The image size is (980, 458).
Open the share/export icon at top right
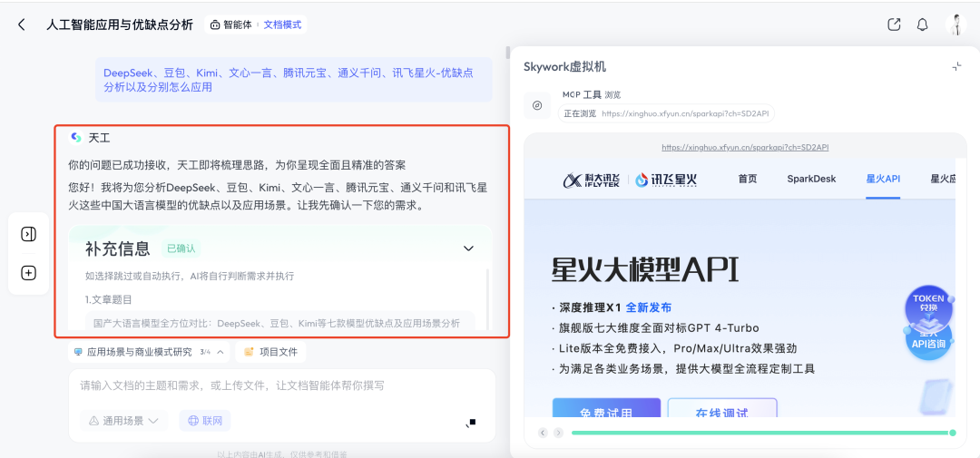coord(895,24)
